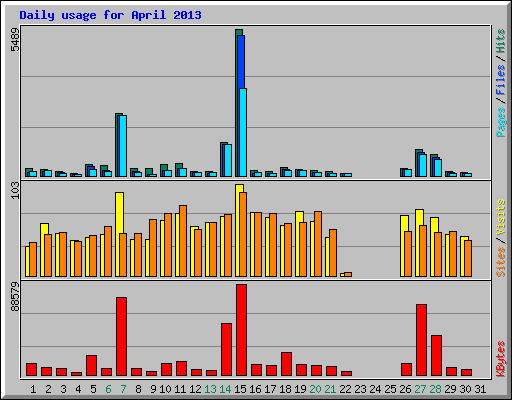The width and height of the screenshot is (512, 400).
Task: Click the 'Daily usage for April 2013' title
Action: 110,15
